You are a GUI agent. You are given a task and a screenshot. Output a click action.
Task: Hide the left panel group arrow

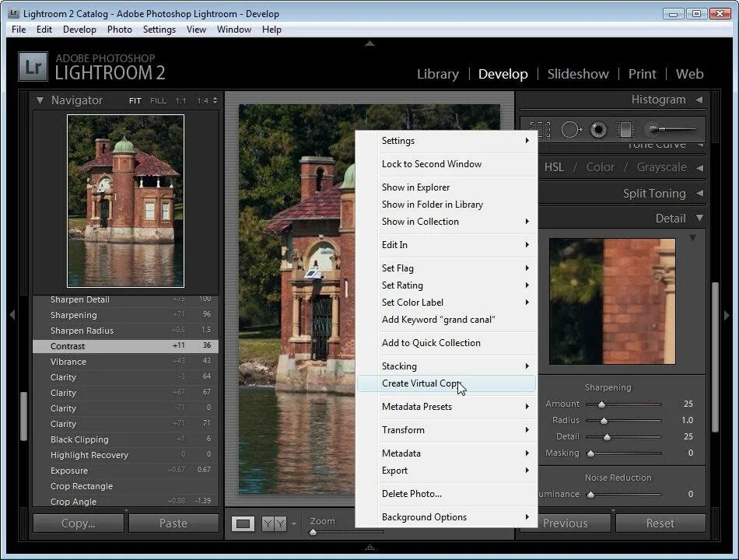[12, 314]
